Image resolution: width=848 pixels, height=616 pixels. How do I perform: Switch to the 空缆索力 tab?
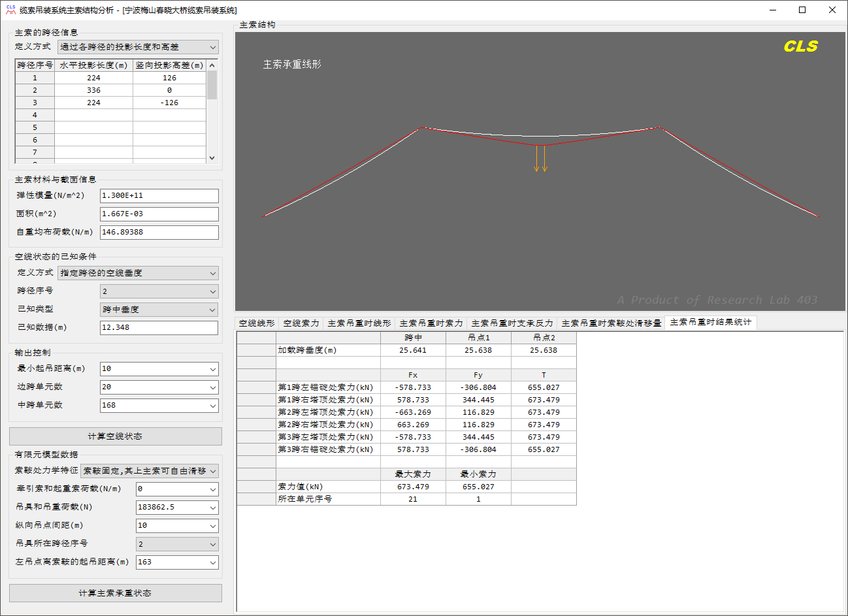click(x=301, y=323)
